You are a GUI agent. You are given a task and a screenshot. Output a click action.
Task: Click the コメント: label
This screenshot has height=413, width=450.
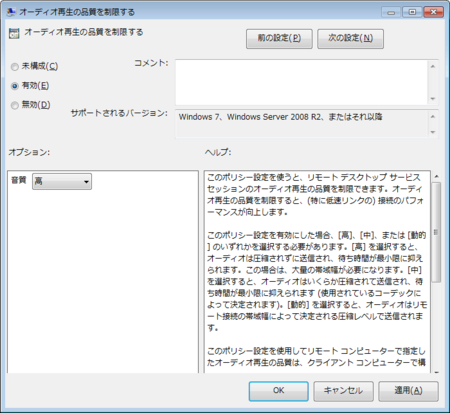coord(151,63)
